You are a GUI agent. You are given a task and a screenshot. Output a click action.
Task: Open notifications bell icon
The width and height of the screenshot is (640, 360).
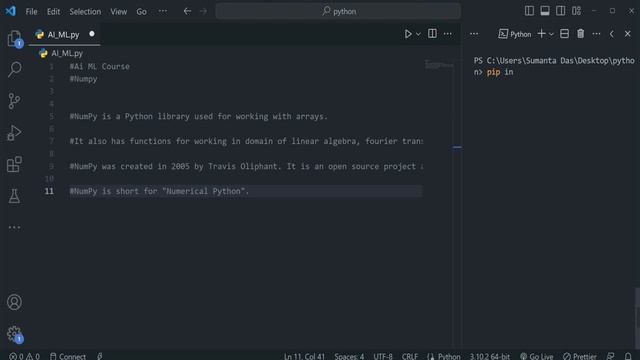pos(628,356)
